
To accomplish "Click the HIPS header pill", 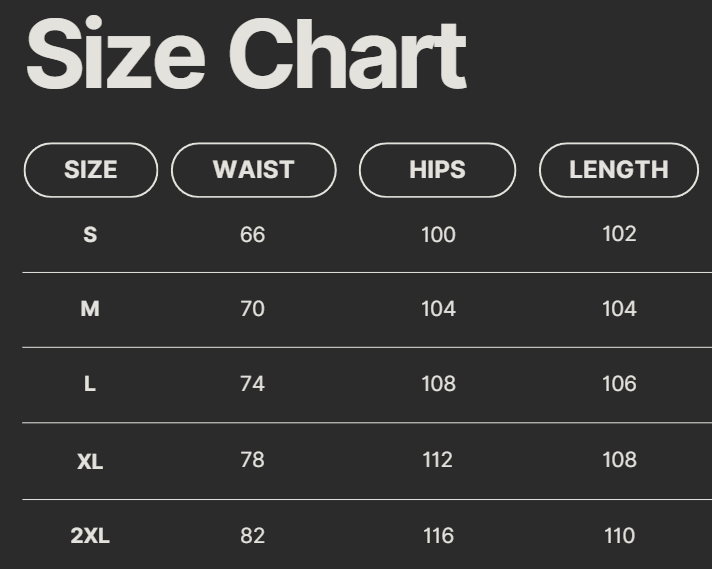I will tap(437, 170).
